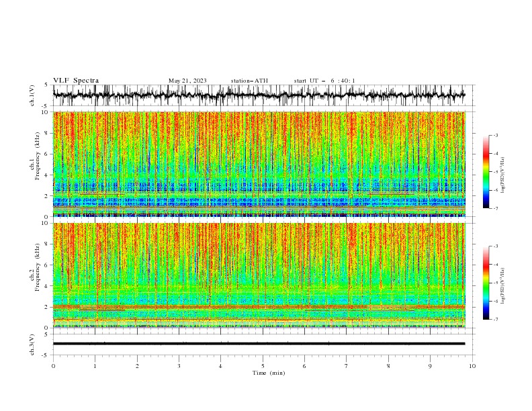This screenshot has width=532, height=411.
Task: Click the 'May 21, 2023' date label
Action: tap(187, 81)
